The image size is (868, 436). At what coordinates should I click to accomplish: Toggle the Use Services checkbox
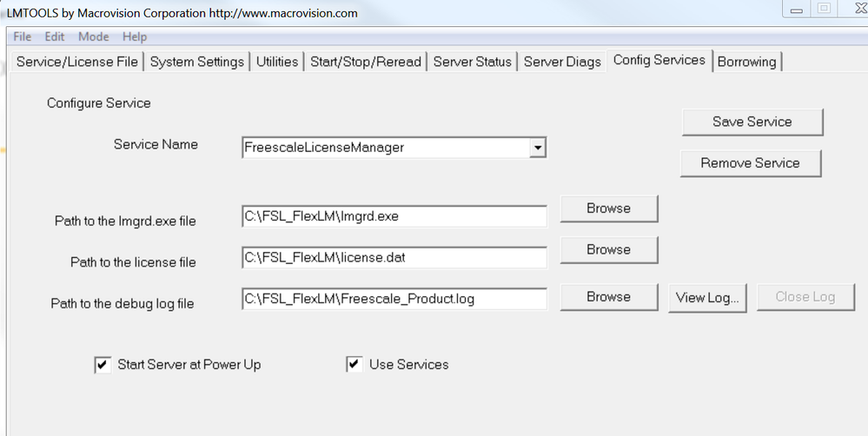(x=354, y=365)
